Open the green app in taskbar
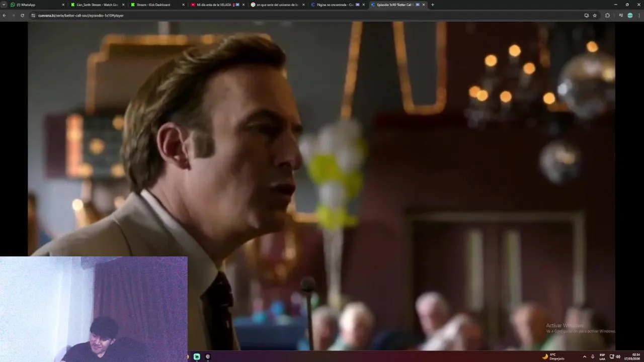Screen dimensions: 644x362 [197, 356]
